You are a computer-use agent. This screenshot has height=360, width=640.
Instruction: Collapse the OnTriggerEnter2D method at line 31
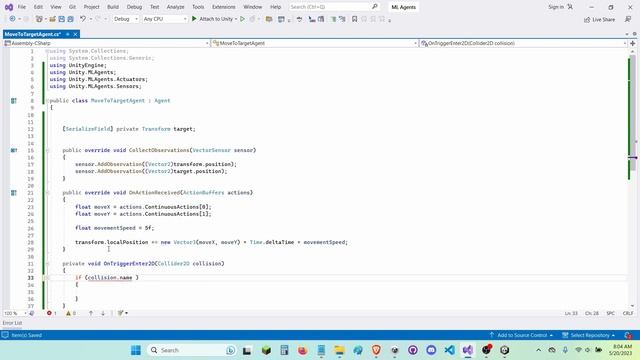pos(47,264)
